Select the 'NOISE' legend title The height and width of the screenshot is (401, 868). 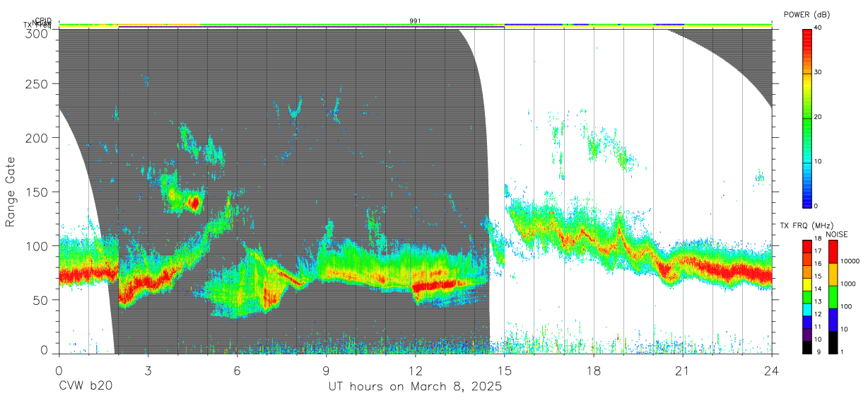[837, 234]
